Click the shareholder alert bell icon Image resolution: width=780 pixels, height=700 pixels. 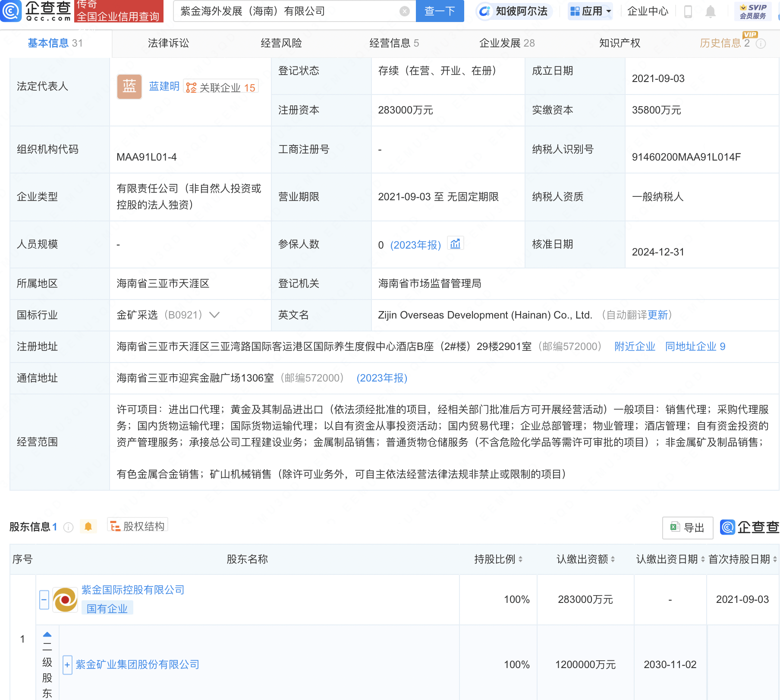pos(88,527)
